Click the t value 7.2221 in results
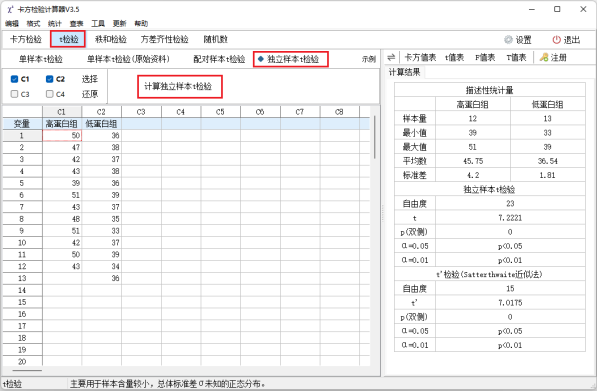598x392 pixels. click(x=510, y=218)
